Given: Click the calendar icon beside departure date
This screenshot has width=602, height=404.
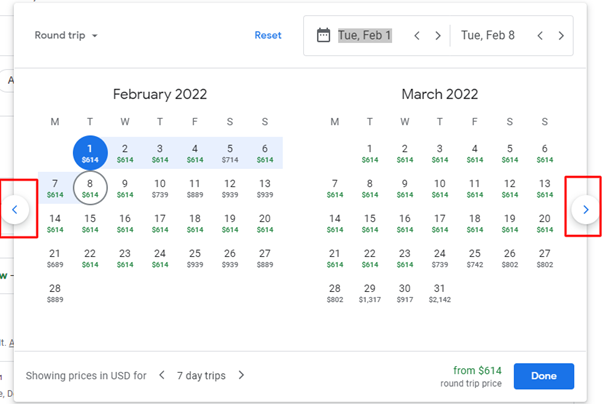Looking at the screenshot, I should coord(323,35).
